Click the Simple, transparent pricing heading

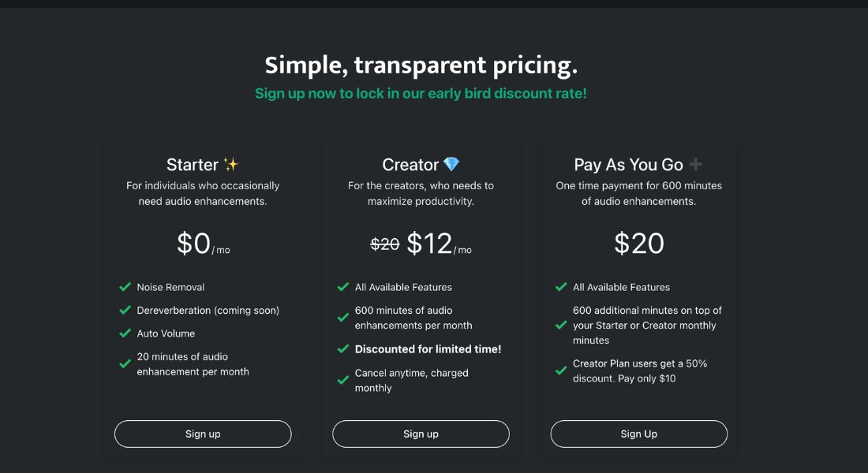pos(421,65)
